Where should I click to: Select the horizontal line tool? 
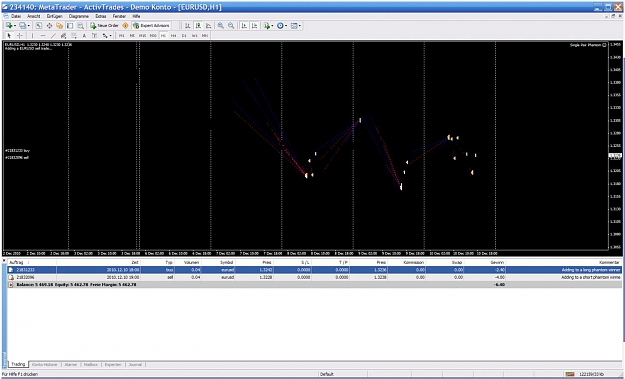(x=43, y=35)
